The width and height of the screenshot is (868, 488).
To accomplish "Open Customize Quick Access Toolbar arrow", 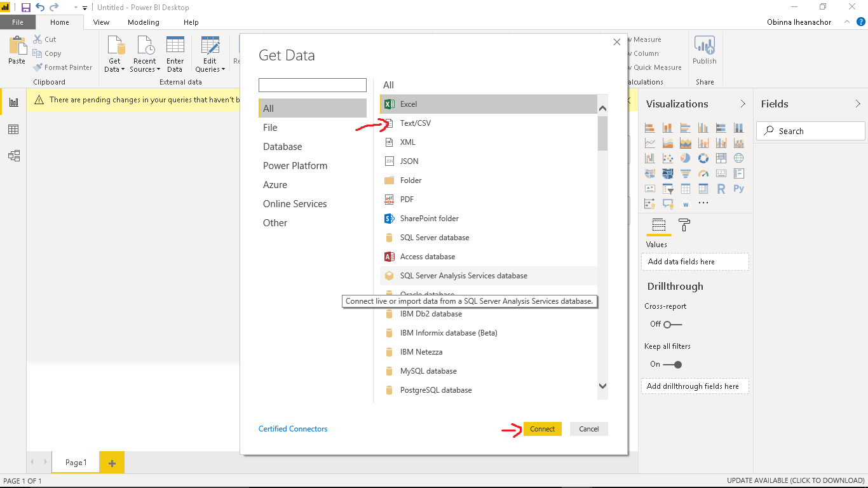I will tap(85, 8).
